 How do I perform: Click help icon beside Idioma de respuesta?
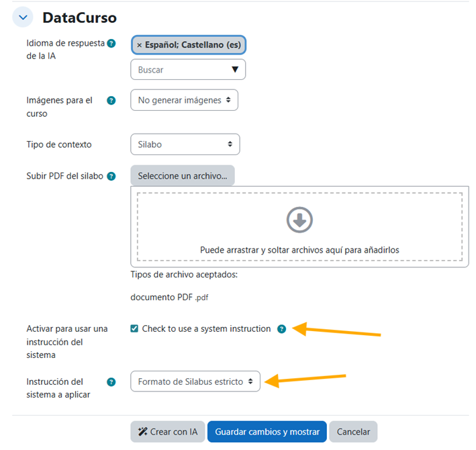[111, 44]
